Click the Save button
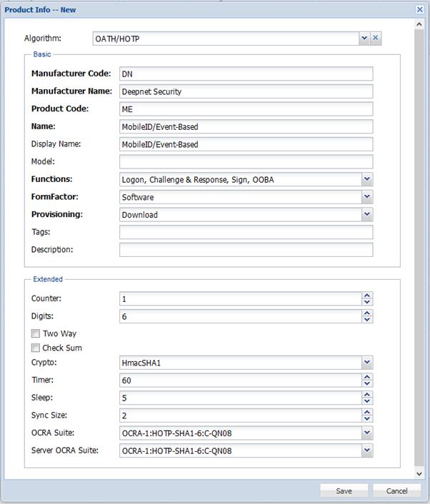This screenshot has height=504, width=430. (344, 490)
